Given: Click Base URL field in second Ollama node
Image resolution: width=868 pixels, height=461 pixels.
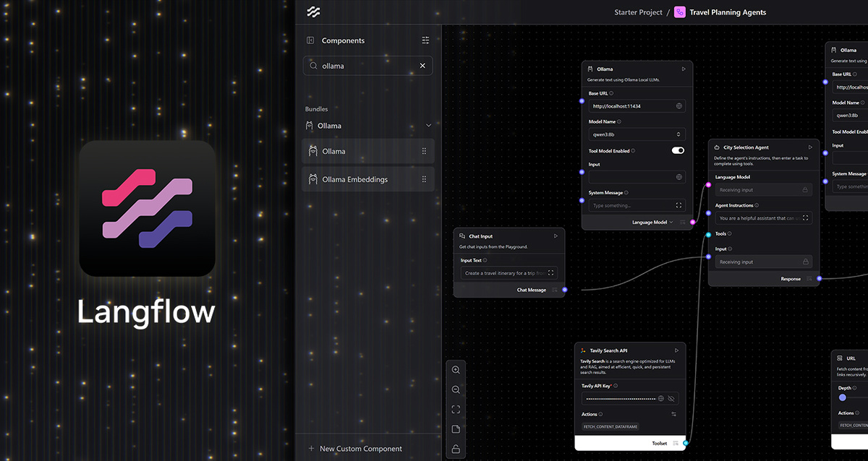Looking at the screenshot, I should point(850,87).
